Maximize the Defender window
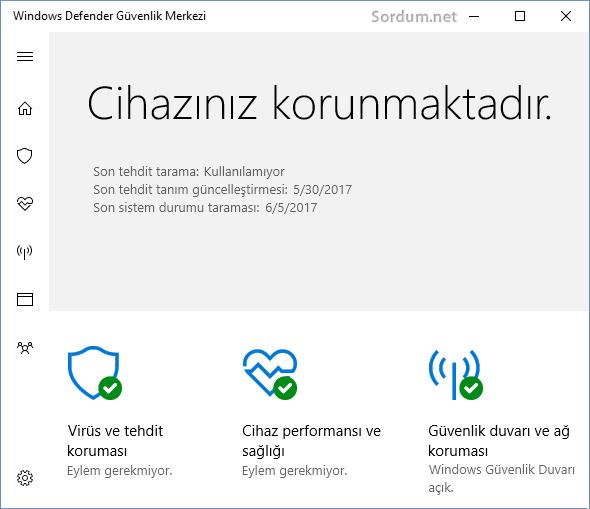The height and width of the screenshot is (509, 590). pos(520,16)
